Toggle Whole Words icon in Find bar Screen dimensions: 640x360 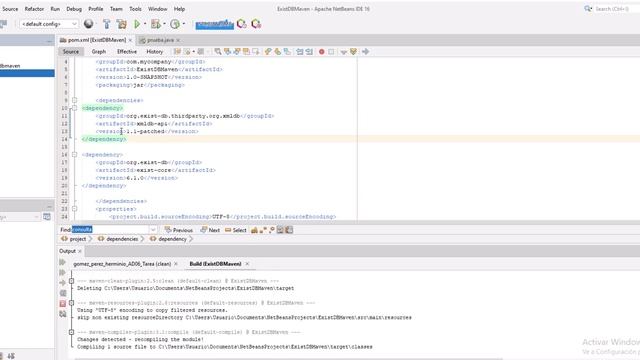[x=263, y=230]
